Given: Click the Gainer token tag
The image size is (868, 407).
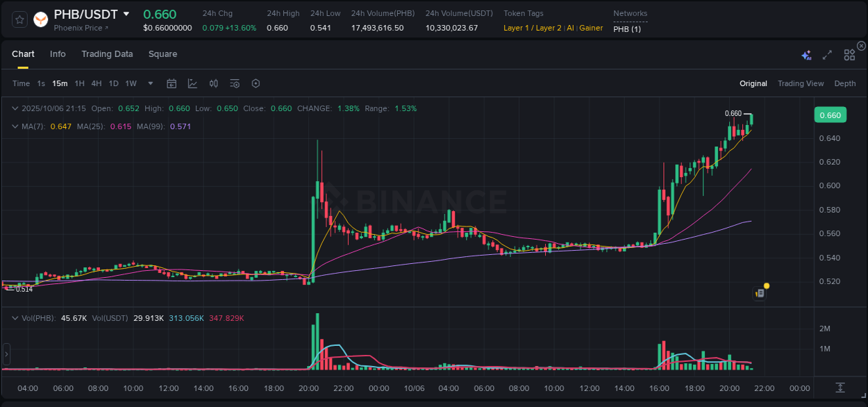Looking at the screenshot, I should point(591,28).
